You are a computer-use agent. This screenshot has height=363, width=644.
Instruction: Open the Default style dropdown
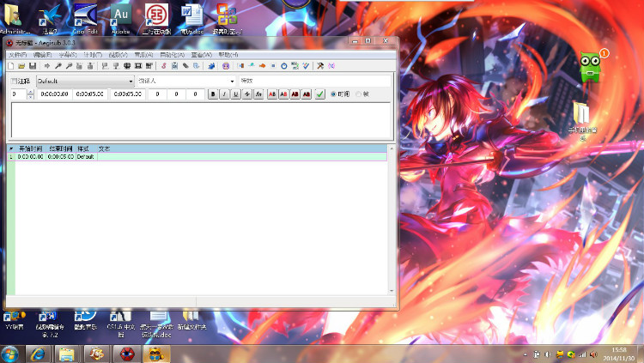pyautogui.click(x=85, y=82)
